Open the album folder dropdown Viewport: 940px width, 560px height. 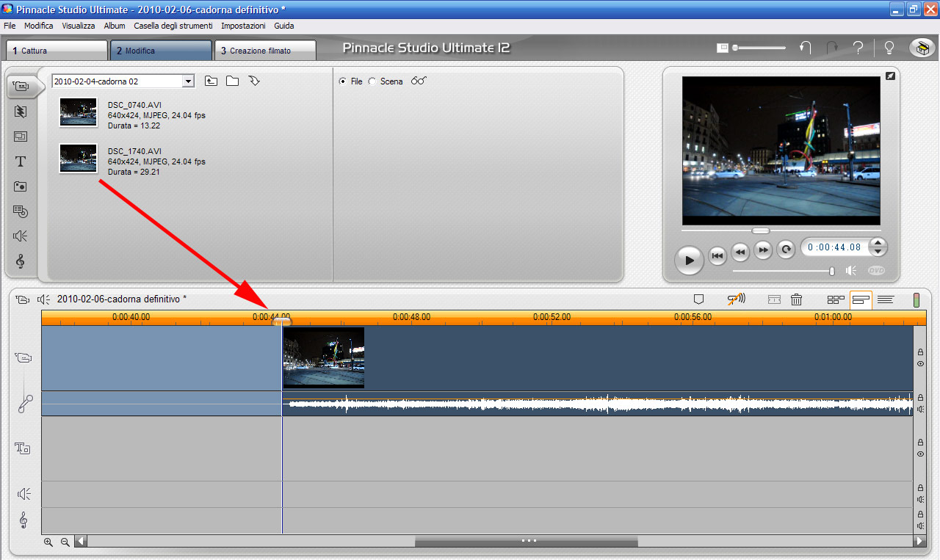188,81
